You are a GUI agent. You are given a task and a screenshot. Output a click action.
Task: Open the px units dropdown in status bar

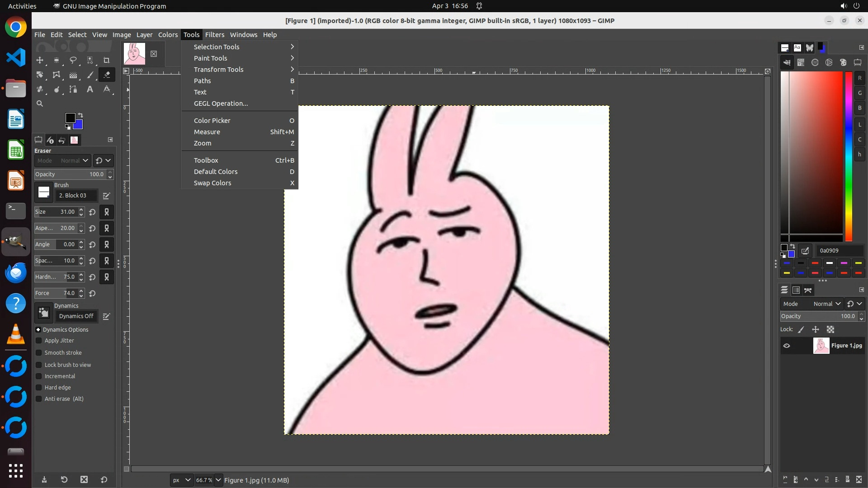click(182, 480)
